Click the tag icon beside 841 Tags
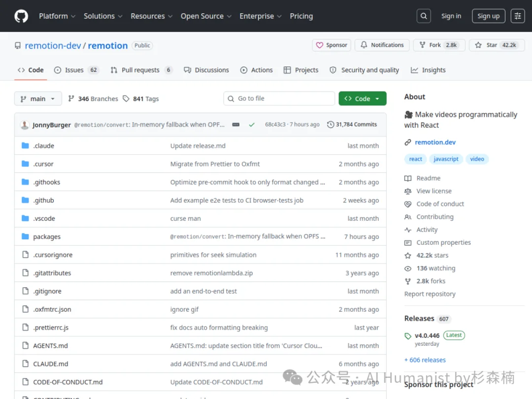The height and width of the screenshot is (399, 532). tap(126, 99)
